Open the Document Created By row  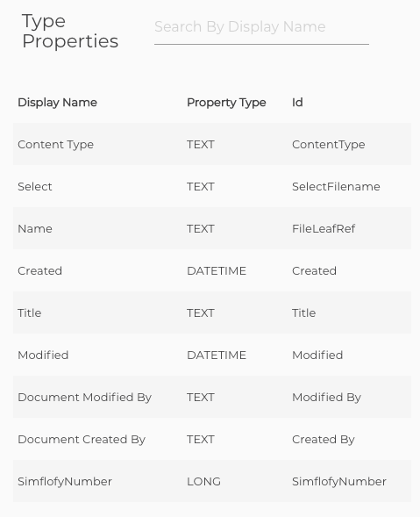tap(212, 439)
